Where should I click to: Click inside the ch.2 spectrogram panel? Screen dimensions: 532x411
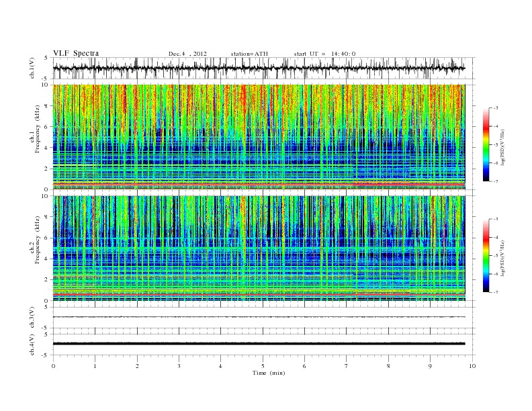pos(259,248)
